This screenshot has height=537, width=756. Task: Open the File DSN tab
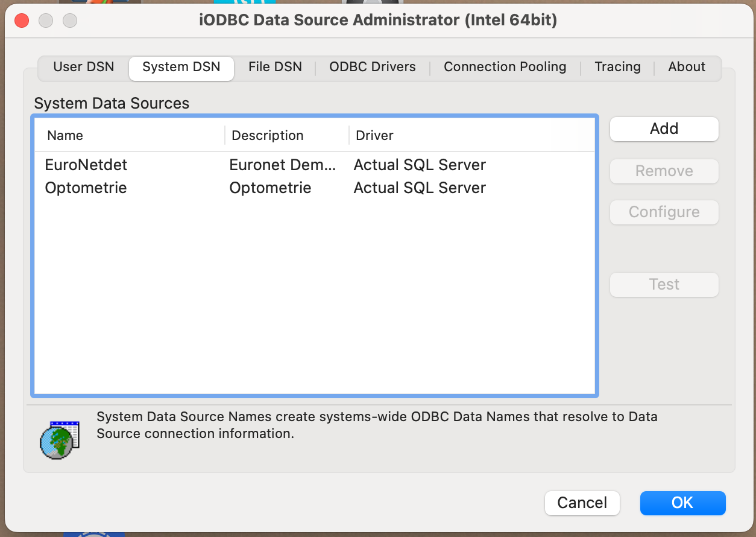pos(275,67)
